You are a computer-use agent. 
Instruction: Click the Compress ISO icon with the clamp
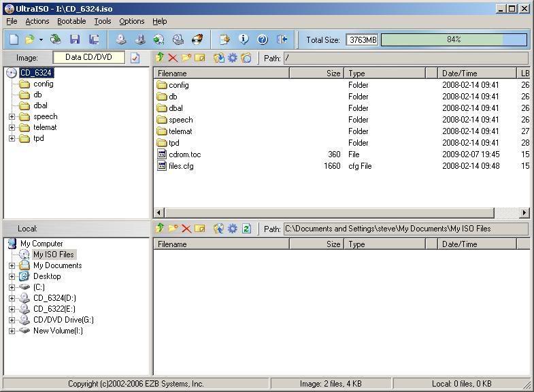click(140, 39)
